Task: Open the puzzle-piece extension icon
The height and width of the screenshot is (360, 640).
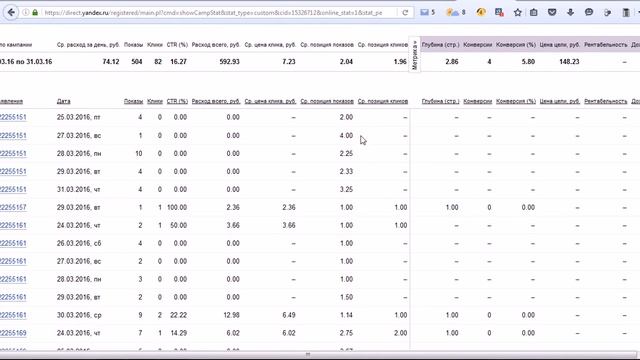Action: [607, 12]
